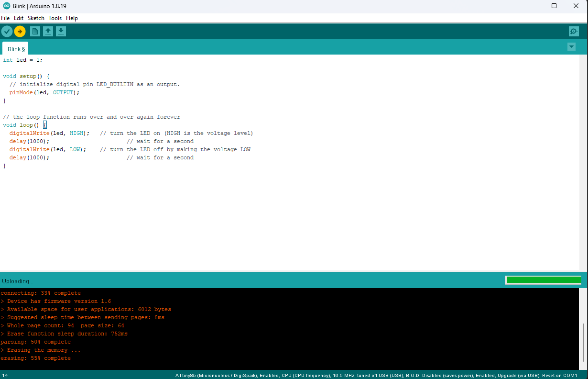Click the green upload progress bar
588x379 pixels.
pyautogui.click(x=543, y=280)
